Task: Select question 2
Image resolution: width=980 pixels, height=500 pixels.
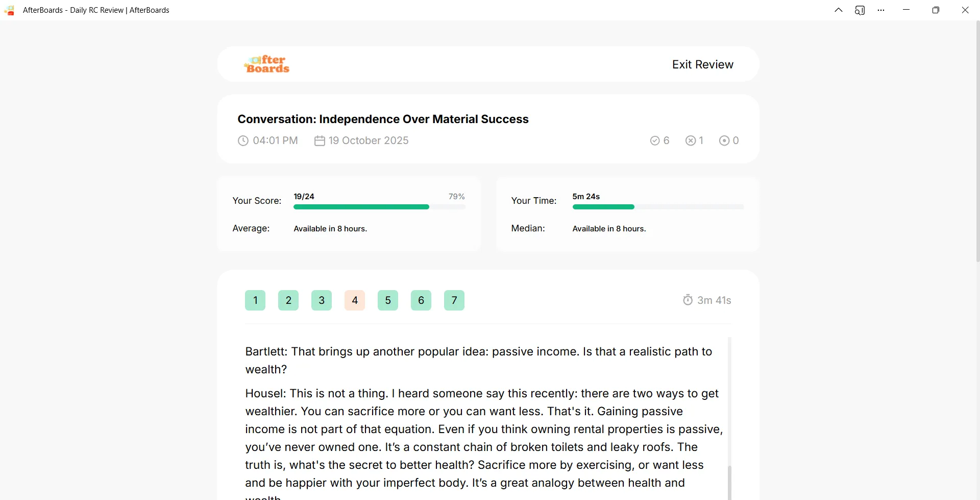Action: 288,300
